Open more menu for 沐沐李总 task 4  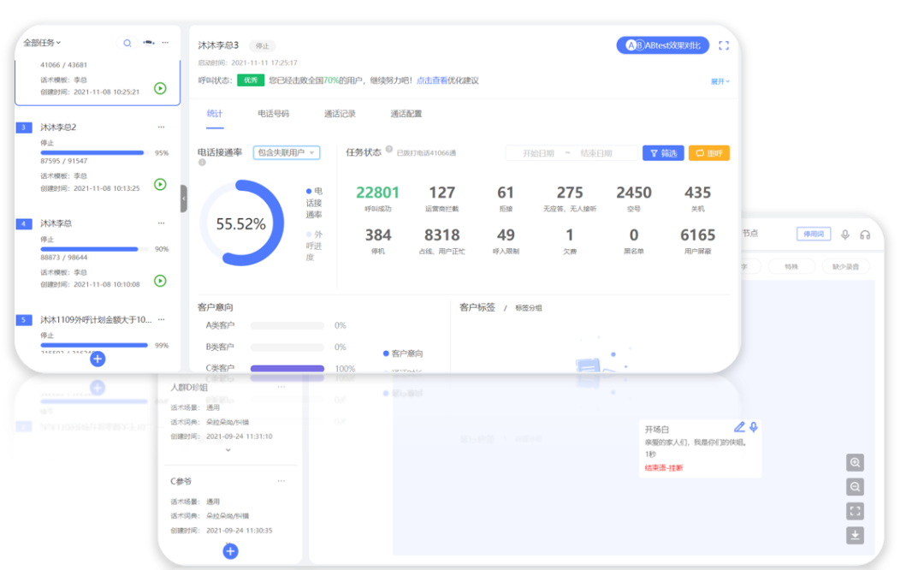point(162,223)
